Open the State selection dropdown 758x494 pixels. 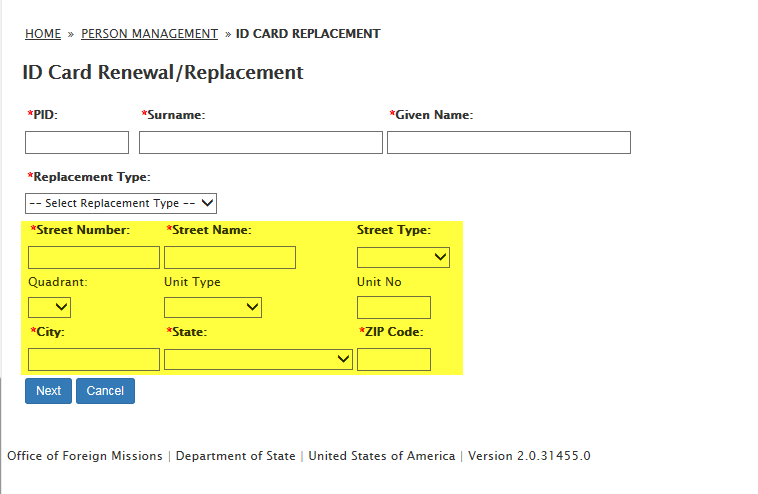click(258, 359)
